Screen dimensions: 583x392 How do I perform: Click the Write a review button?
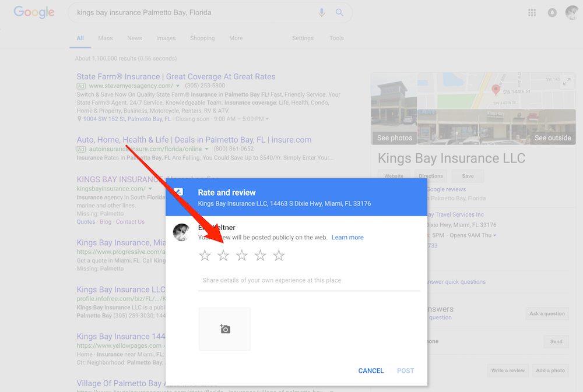[508, 370]
